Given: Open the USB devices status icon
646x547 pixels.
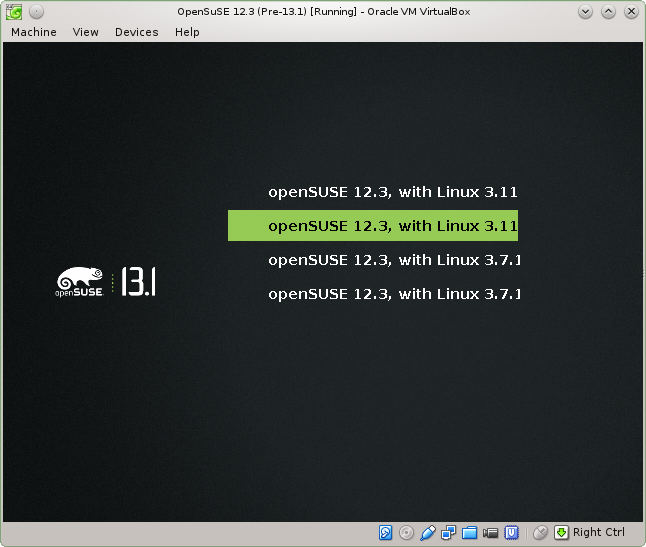Looking at the screenshot, I should [428, 533].
